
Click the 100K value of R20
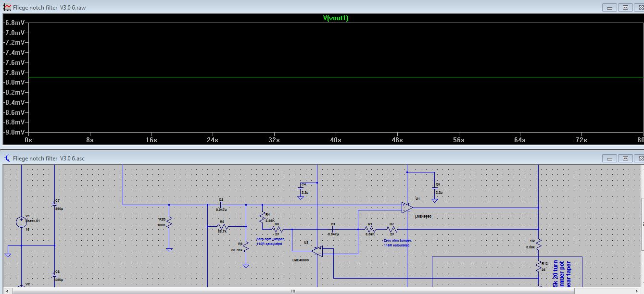pyautogui.click(x=161, y=225)
